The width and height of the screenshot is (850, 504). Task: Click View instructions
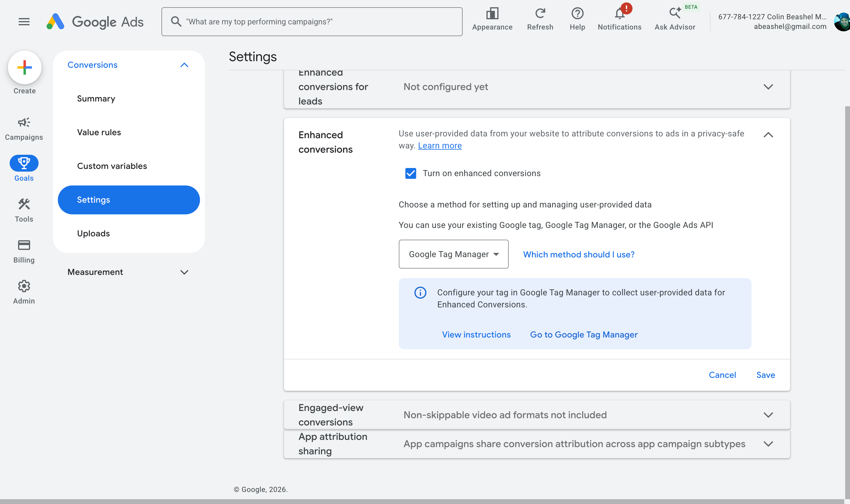click(x=476, y=334)
